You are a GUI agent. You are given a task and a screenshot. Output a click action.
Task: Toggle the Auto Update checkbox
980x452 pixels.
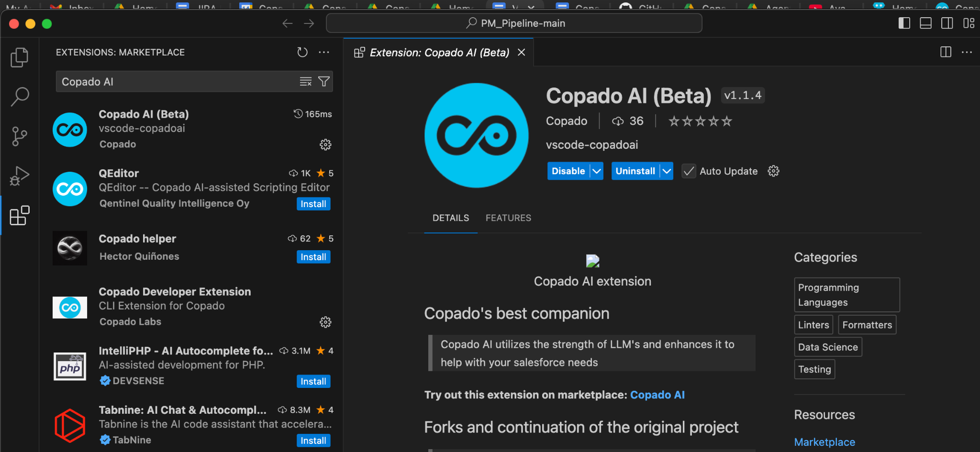pyautogui.click(x=689, y=171)
